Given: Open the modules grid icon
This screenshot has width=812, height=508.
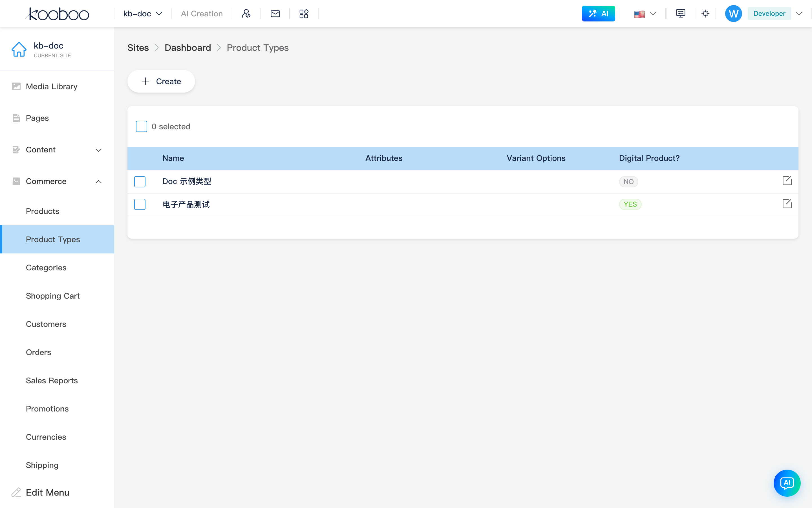Looking at the screenshot, I should (x=304, y=14).
